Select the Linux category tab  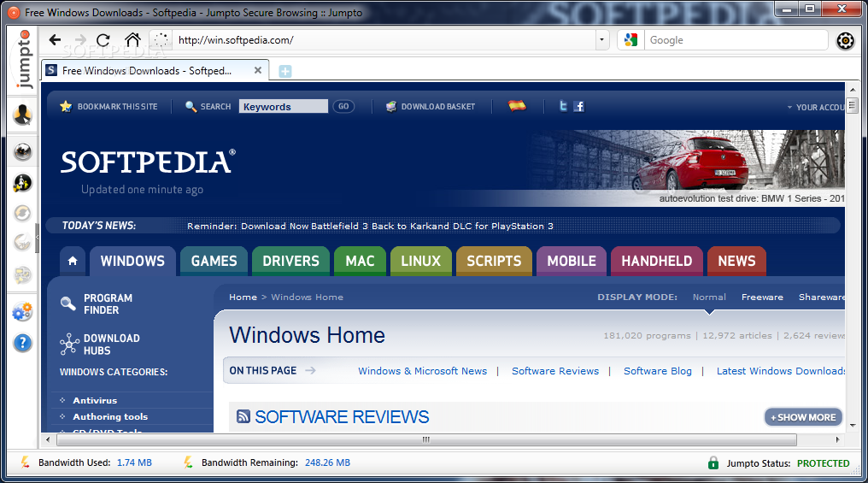click(x=420, y=261)
